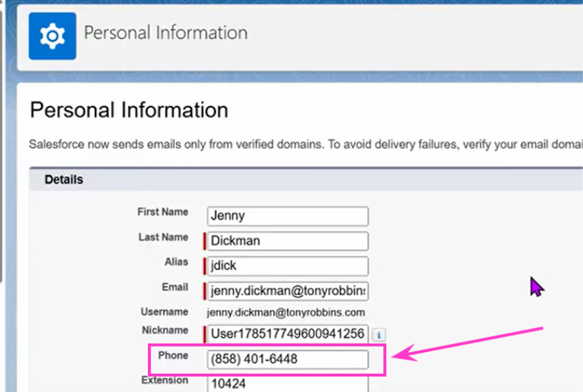Click the Salesforce verified domains notice text
Screen dimensions: 583x392
pos(306,144)
